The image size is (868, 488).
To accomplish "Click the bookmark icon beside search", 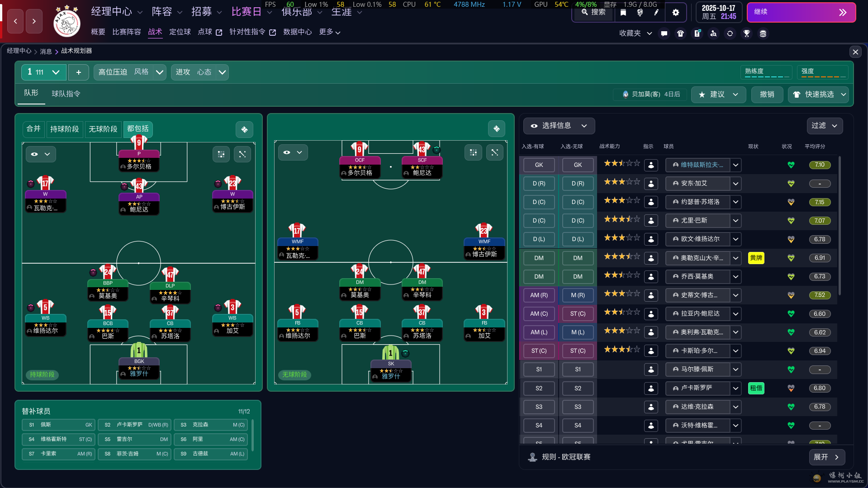I will pos(623,13).
